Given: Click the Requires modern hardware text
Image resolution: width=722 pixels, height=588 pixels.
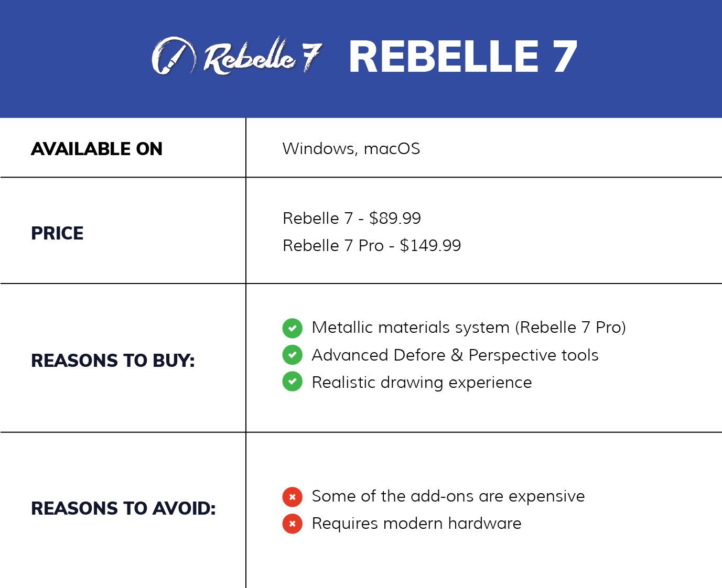Looking at the screenshot, I should (x=416, y=524).
